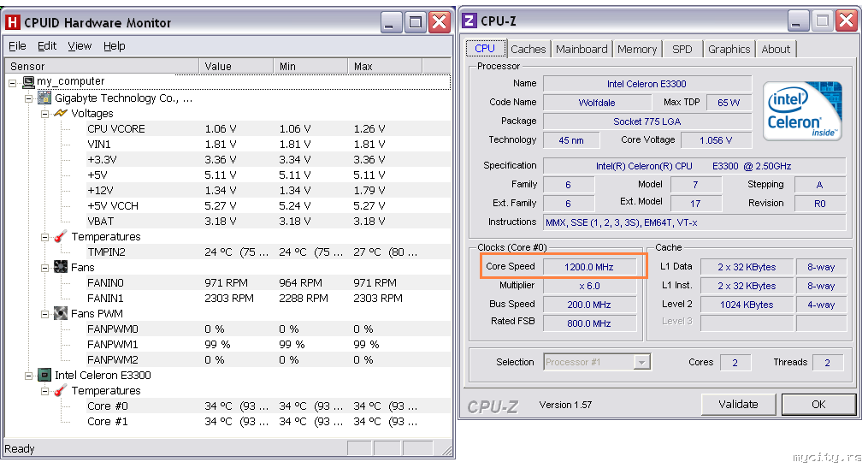The image size is (868, 468).
Task: Click the Sensor column header
Action: [x=102, y=67]
